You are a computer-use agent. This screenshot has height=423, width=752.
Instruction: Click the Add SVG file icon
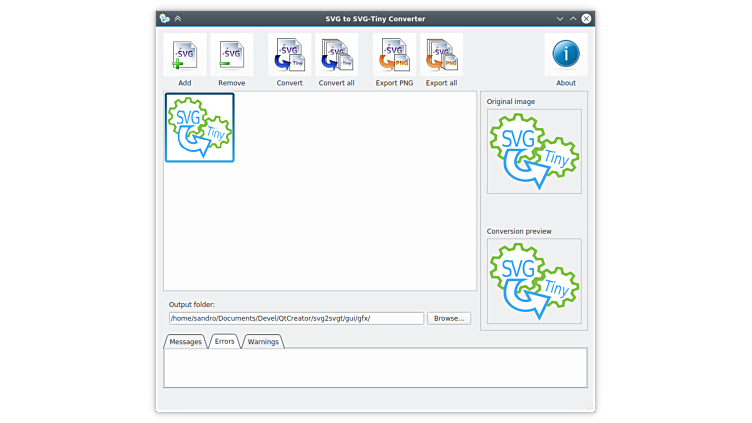[184, 56]
